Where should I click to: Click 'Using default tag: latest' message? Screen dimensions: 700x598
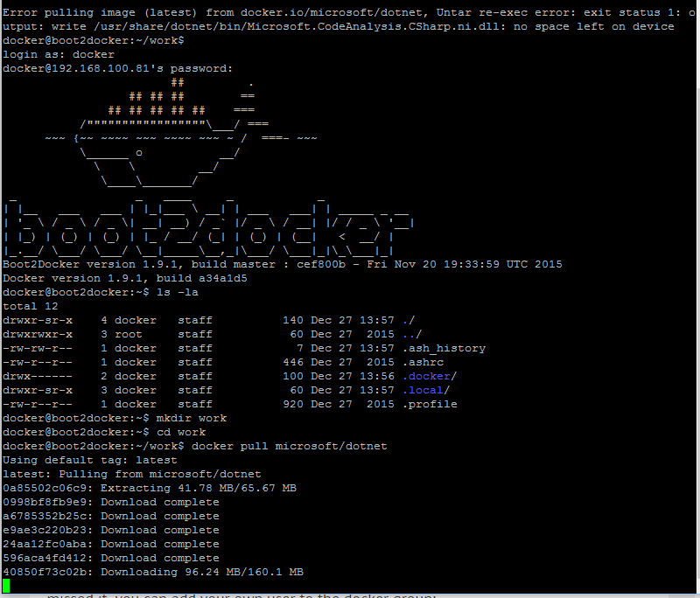pos(90,460)
